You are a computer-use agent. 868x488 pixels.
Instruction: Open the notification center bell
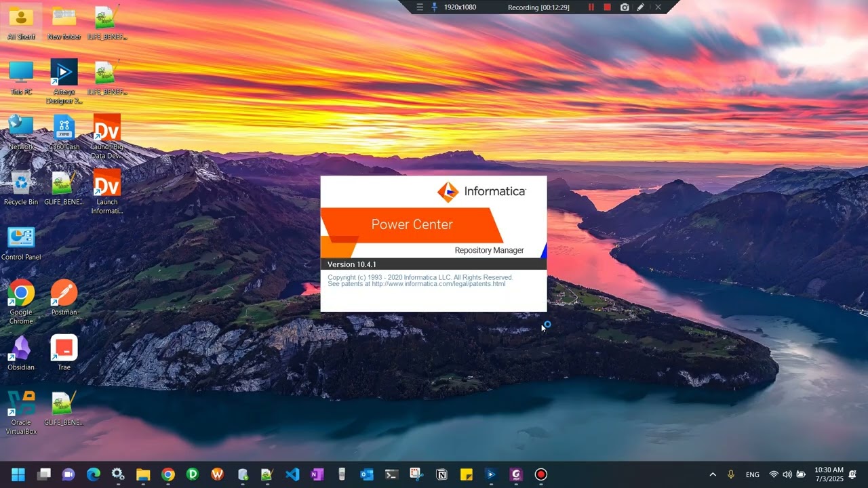852,474
